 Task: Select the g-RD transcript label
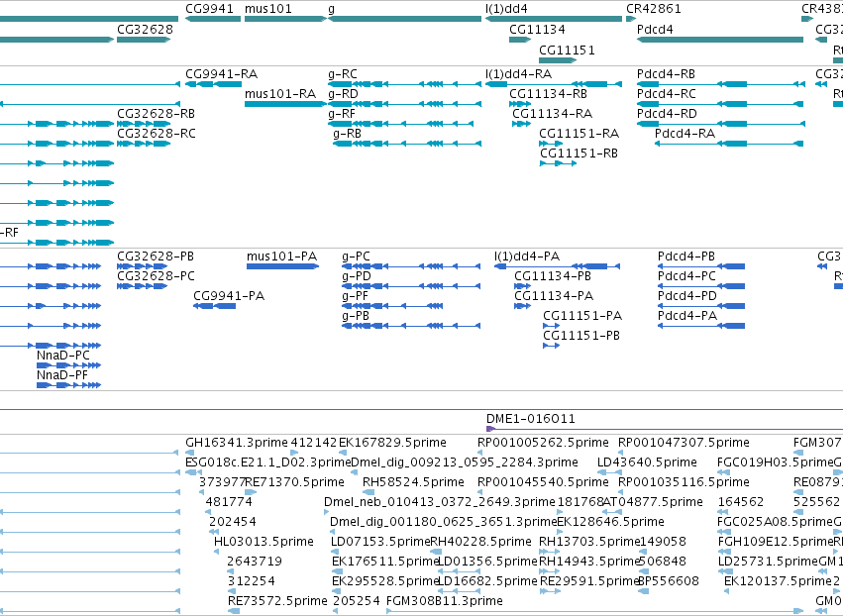(x=343, y=94)
